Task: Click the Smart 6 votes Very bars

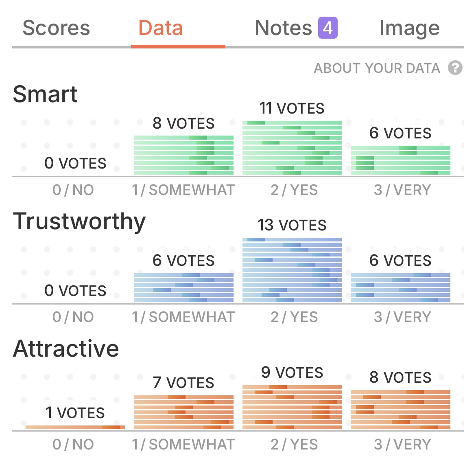Action: pyautogui.click(x=400, y=160)
